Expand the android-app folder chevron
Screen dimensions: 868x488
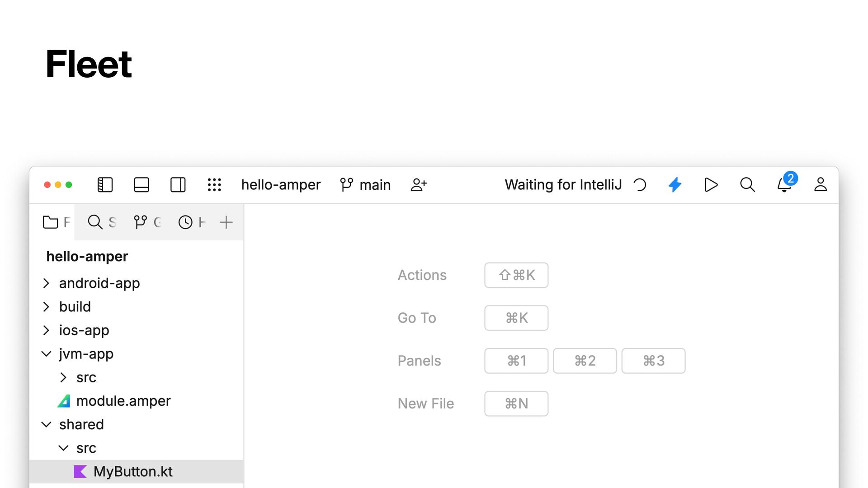pos(46,283)
